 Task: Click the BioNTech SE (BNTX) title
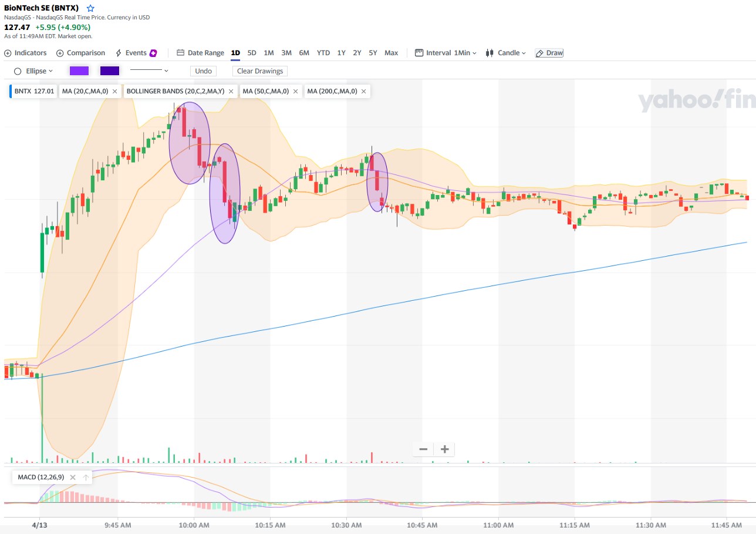(42, 8)
